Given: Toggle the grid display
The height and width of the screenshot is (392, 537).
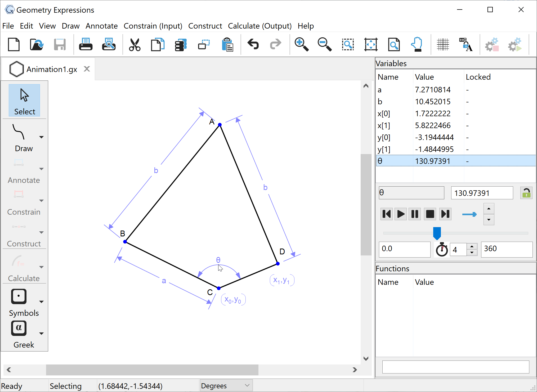Looking at the screenshot, I should 443,44.
